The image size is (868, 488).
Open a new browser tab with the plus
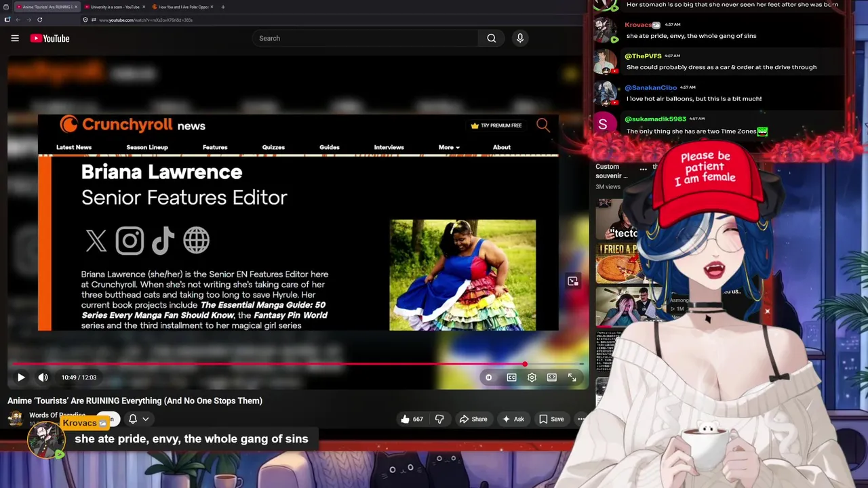[223, 7]
